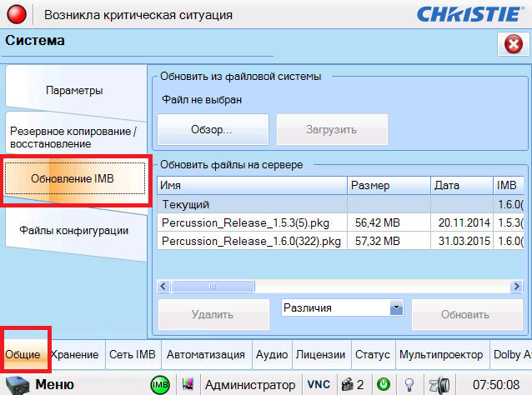
Task: Select the Текущий row
Action: coord(341,204)
